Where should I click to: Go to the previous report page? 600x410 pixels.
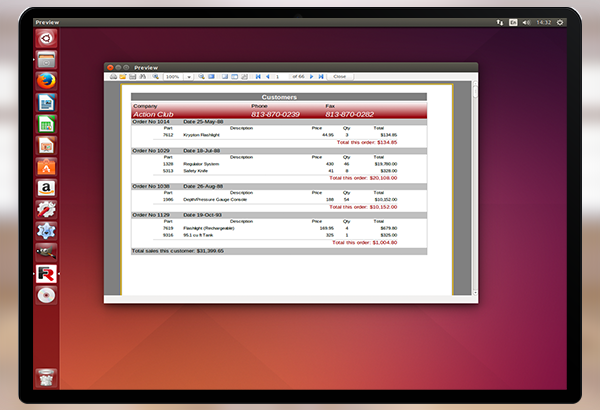266,76
